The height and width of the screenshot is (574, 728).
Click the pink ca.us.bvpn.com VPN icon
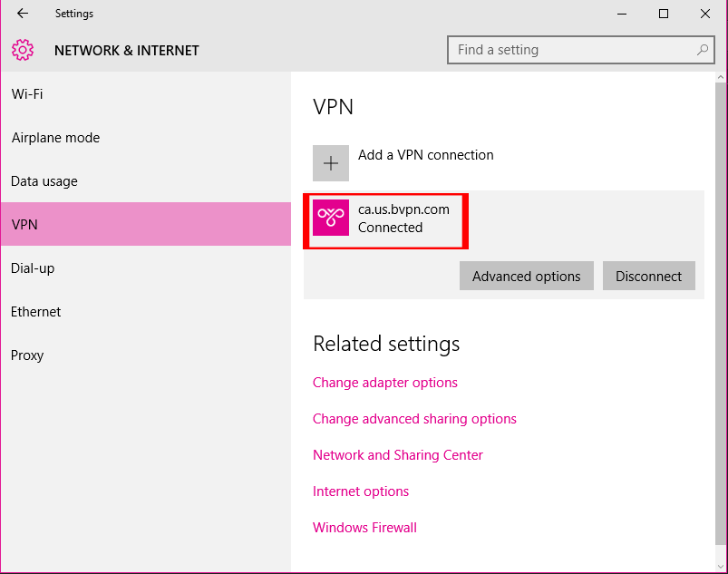tap(331, 218)
